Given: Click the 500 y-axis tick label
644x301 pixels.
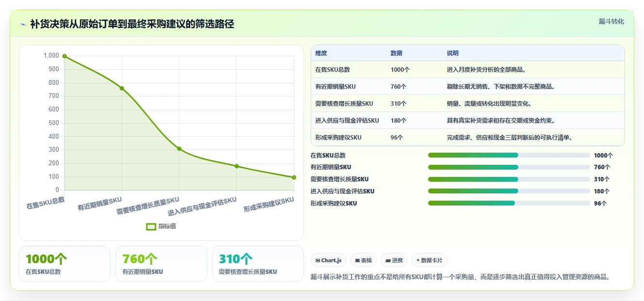Looking at the screenshot, I should pyautogui.click(x=54, y=123).
